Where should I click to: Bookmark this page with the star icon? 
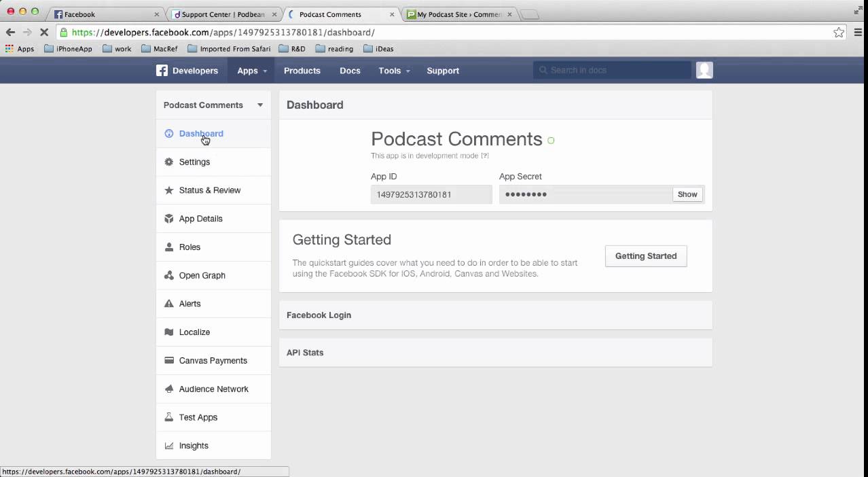click(839, 32)
